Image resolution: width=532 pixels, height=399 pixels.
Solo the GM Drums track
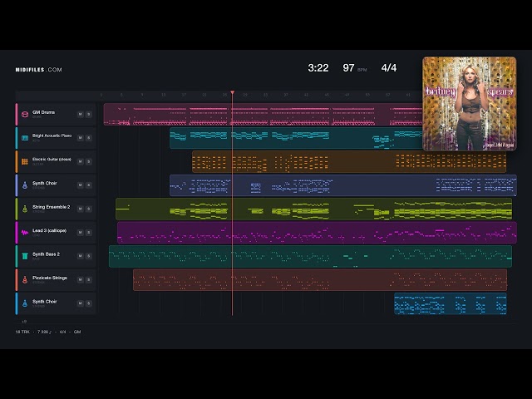pyautogui.click(x=89, y=115)
